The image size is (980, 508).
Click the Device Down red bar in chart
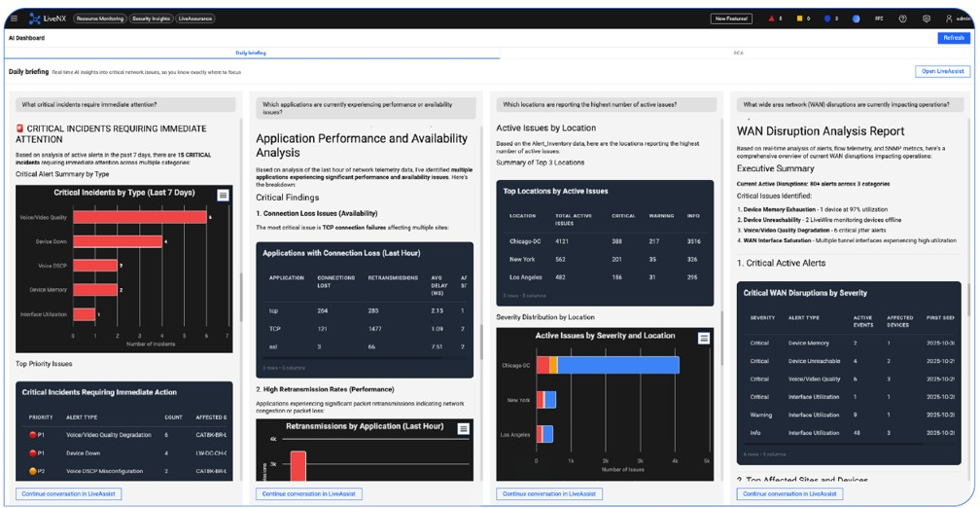tap(118, 241)
